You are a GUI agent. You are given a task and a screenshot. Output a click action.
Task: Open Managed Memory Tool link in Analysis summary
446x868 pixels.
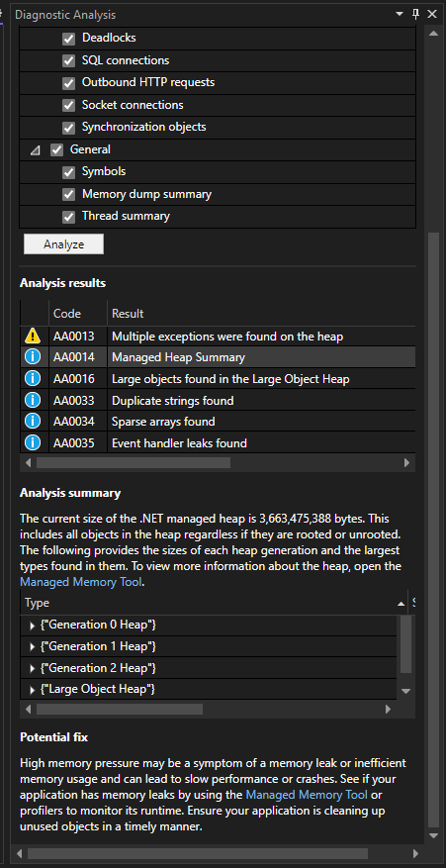point(81,582)
